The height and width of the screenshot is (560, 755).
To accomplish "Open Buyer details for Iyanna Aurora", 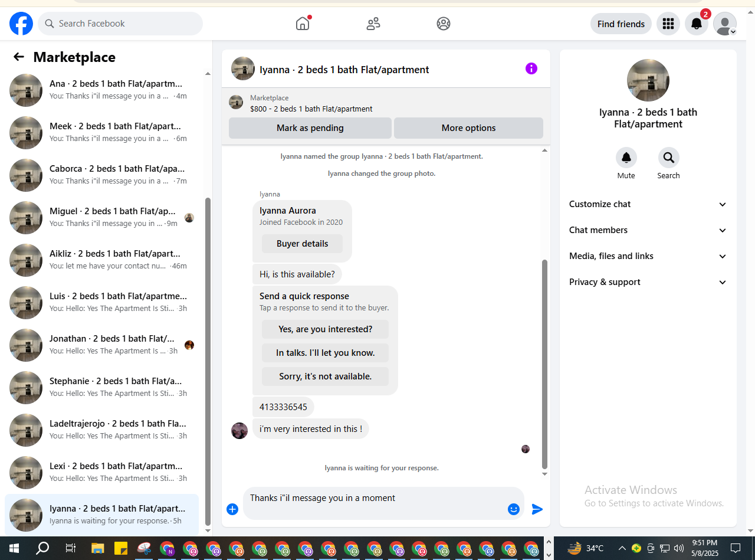I will (302, 244).
